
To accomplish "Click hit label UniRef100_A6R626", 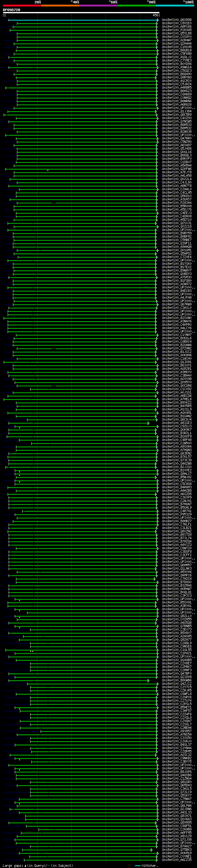I will tap(177, 104).
